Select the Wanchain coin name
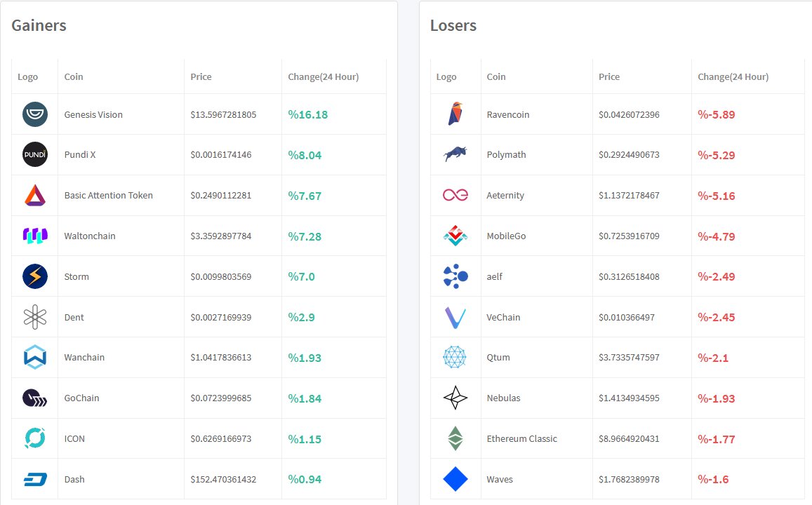This screenshot has width=812, height=505. [x=84, y=358]
